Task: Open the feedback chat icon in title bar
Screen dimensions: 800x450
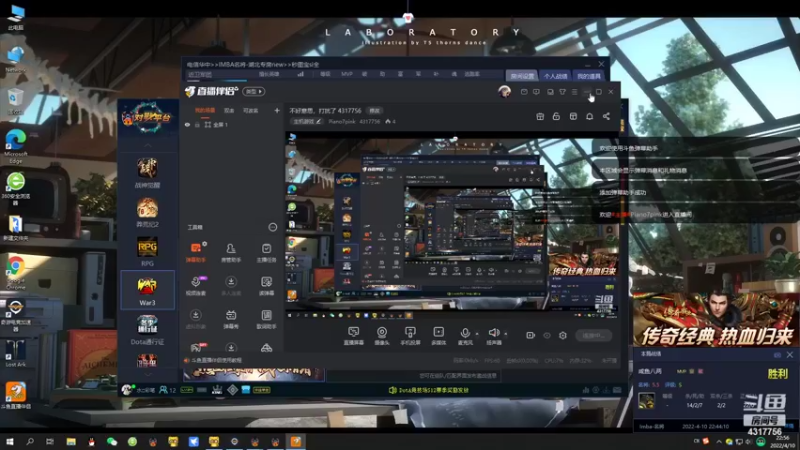Action: (x=536, y=92)
